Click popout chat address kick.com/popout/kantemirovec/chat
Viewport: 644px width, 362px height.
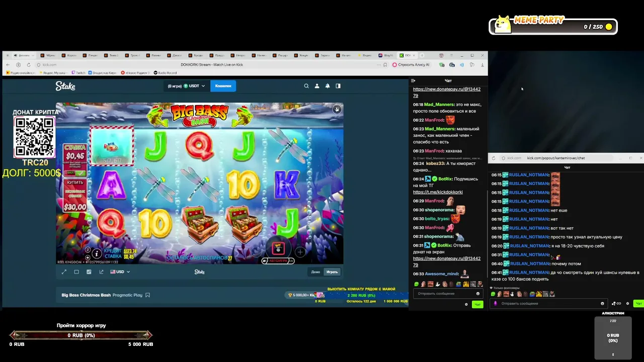556,158
